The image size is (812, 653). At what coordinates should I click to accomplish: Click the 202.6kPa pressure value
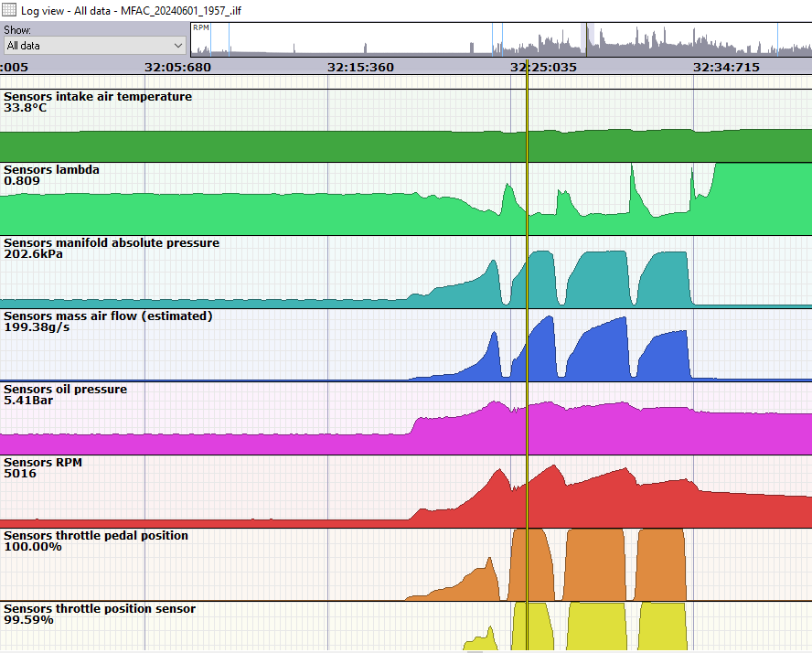coord(33,254)
